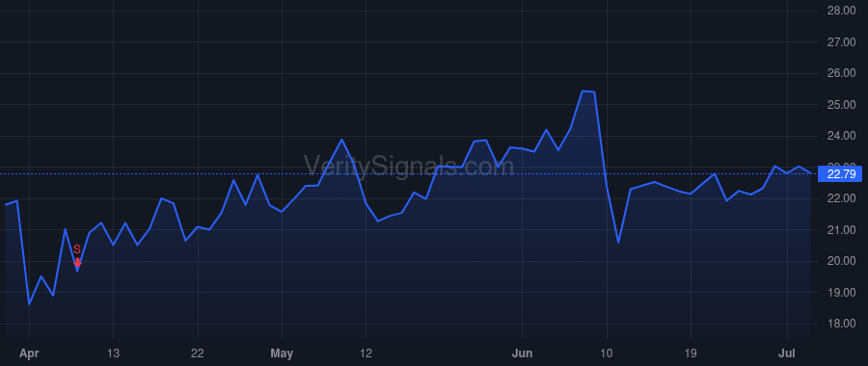Click the 26.00 price axis label
Image resolution: width=868 pixels, height=366 pixels.
[840, 73]
